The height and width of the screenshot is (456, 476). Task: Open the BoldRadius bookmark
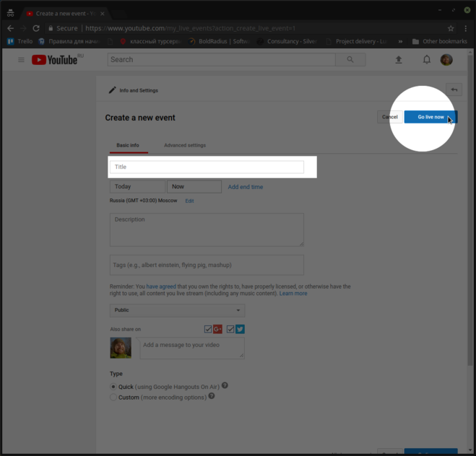point(219,41)
